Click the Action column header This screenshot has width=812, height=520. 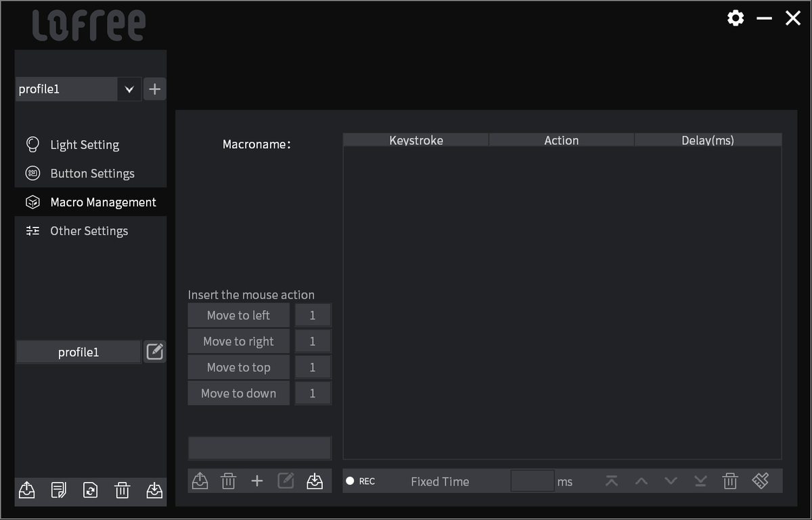pyautogui.click(x=562, y=140)
